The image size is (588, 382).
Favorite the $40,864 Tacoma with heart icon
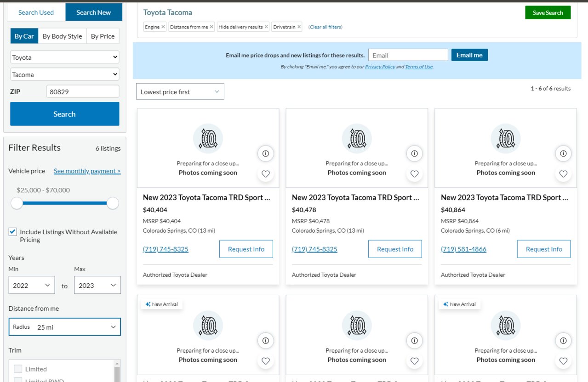[563, 174]
